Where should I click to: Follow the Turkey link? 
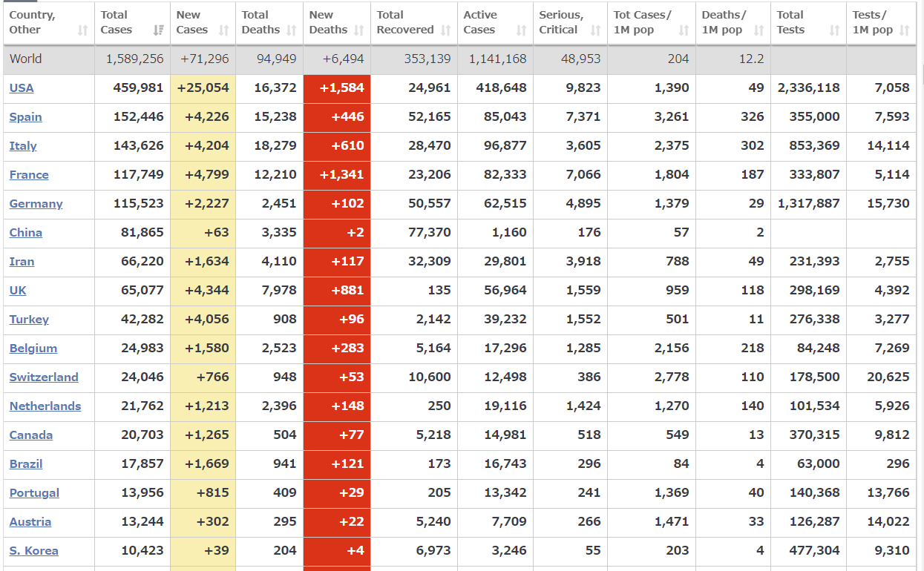(x=30, y=319)
